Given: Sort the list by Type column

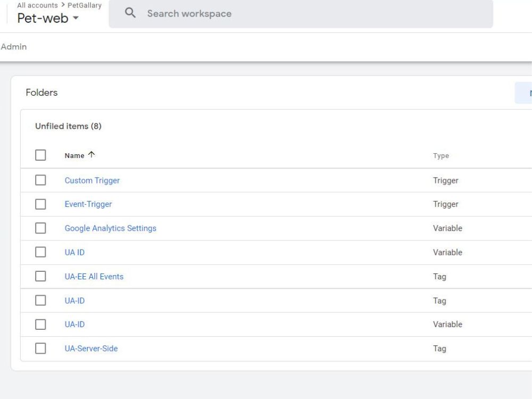Looking at the screenshot, I should pyautogui.click(x=441, y=156).
